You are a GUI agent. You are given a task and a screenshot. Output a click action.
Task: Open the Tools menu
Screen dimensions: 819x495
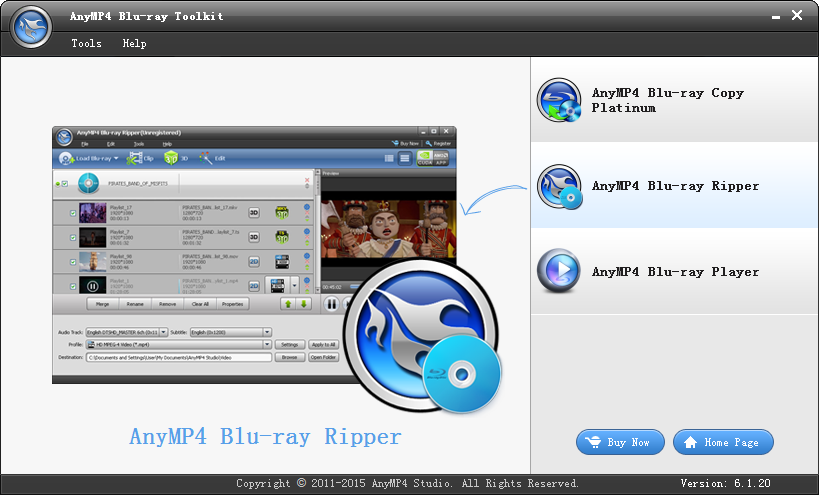coord(86,43)
